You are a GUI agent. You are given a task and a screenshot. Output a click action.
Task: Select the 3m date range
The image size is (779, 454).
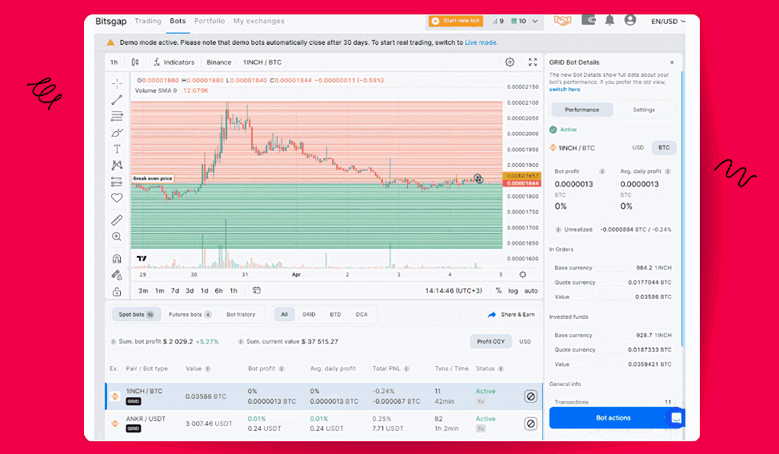pyautogui.click(x=143, y=291)
